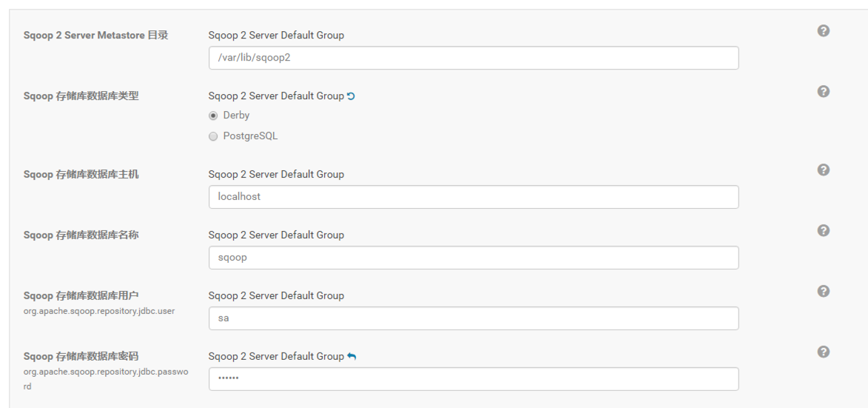Screen dimensions: 868x408
Task: Click the Sqoop 存储库数据库用户 property label
Action: pos(81,296)
